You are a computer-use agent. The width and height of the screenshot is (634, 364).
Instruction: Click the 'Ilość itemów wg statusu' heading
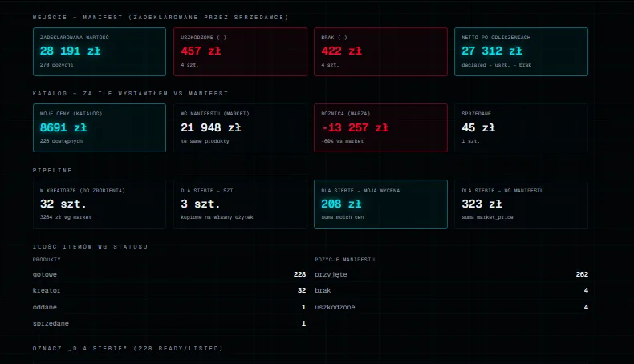(90, 246)
